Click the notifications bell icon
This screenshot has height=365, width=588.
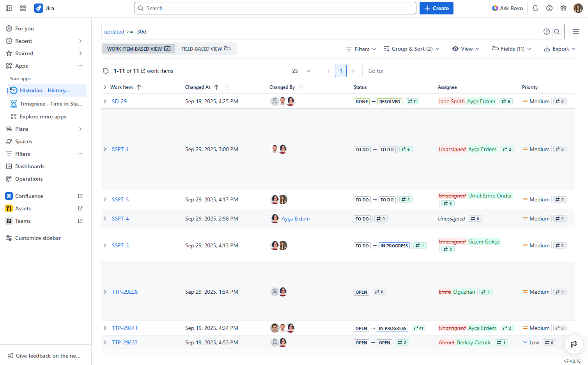point(535,8)
